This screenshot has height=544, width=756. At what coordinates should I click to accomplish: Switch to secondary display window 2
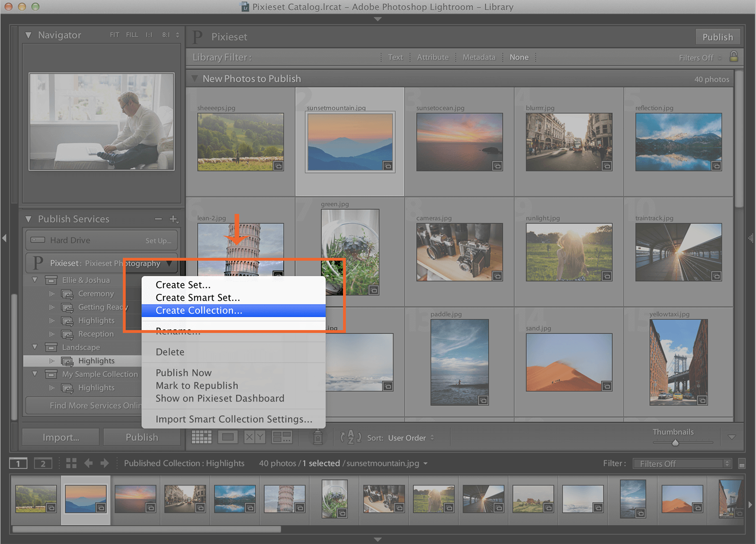[x=43, y=463]
